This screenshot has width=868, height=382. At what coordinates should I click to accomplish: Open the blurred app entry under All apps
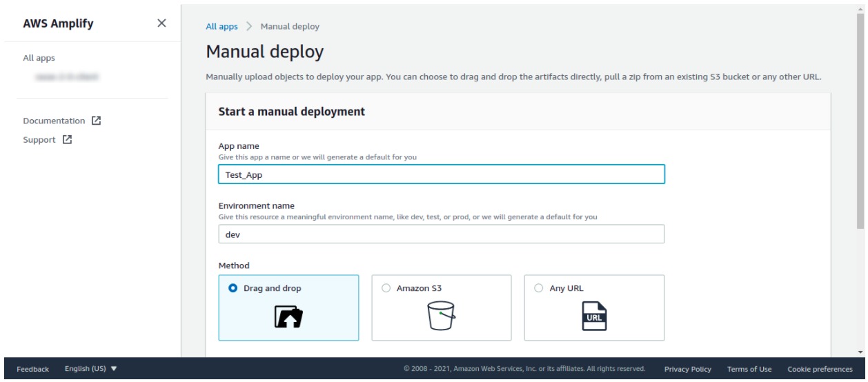(x=67, y=78)
